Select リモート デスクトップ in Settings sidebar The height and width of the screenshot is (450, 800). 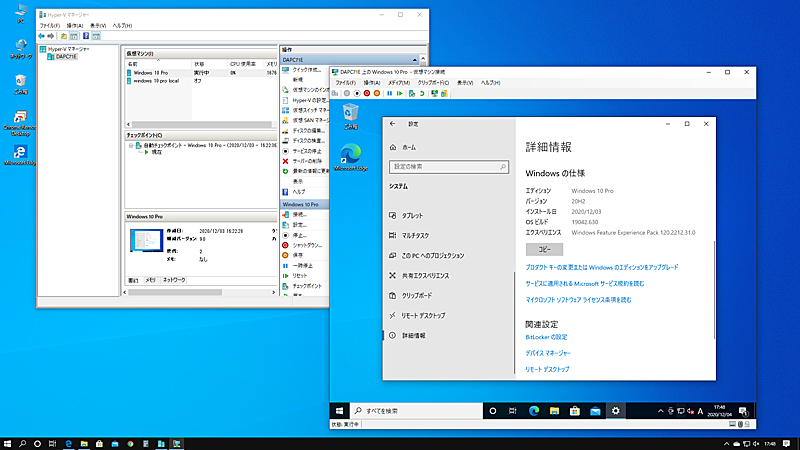(x=449, y=316)
